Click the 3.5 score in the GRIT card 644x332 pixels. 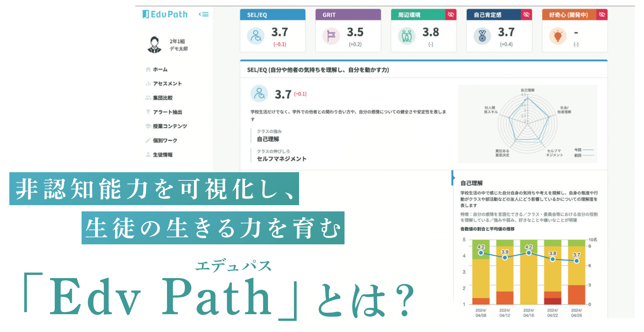pos(355,32)
